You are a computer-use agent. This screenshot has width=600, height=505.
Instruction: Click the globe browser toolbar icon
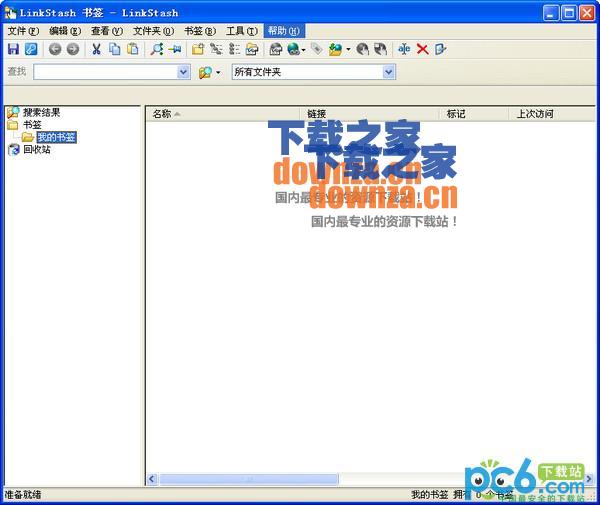point(293,49)
